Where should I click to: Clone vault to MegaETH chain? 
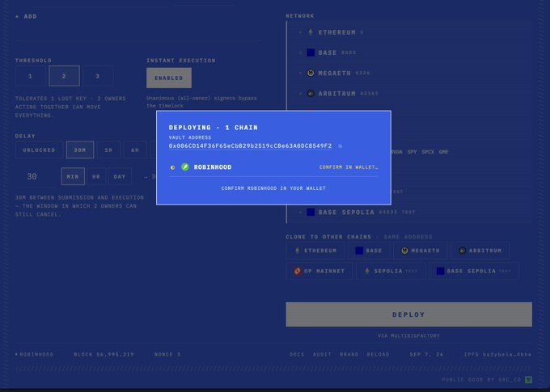421,251
